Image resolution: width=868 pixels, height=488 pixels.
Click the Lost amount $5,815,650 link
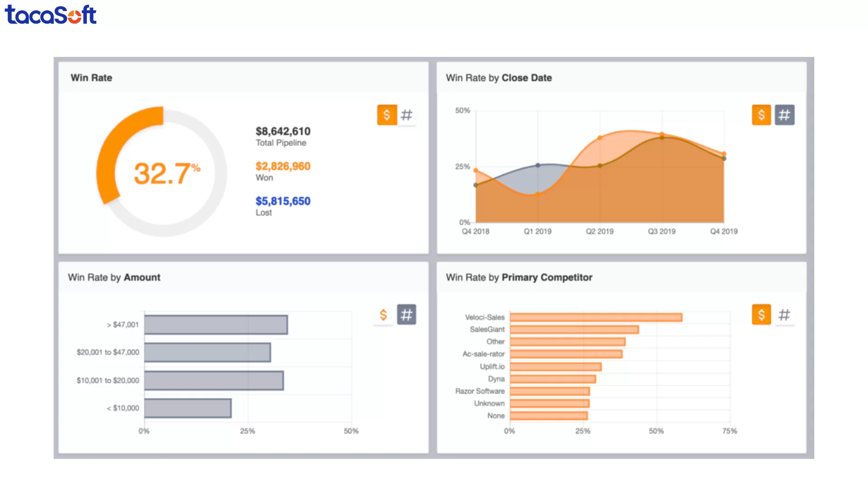pos(283,201)
